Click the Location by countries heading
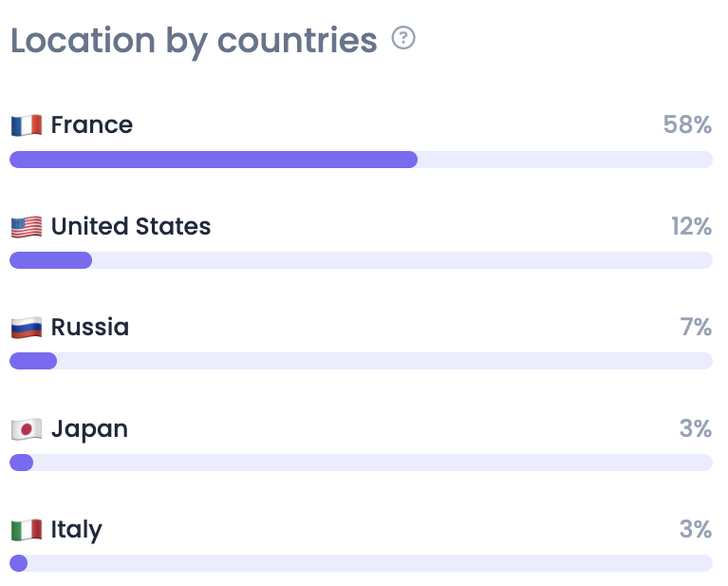The image size is (728, 586). pos(194,41)
